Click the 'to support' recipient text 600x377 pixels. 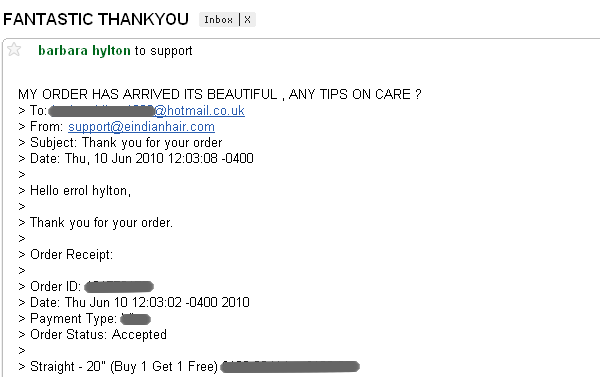[163, 51]
